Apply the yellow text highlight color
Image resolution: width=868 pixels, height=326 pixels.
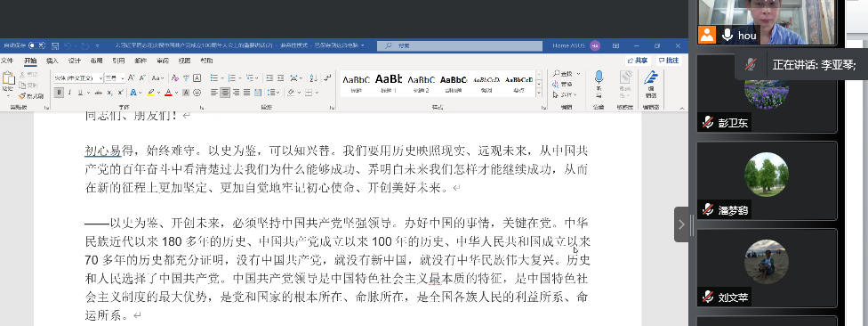click(x=150, y=93)
